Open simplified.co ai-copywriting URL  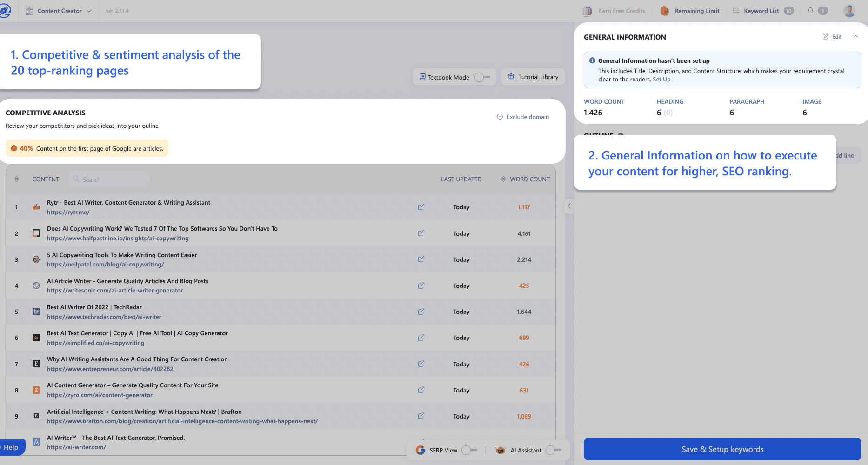pos(96,343)
